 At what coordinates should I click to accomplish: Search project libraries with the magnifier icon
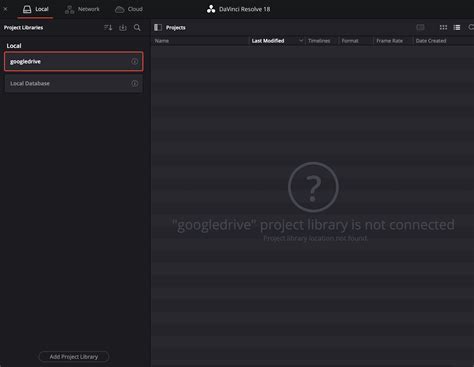(x=137, y=28)
